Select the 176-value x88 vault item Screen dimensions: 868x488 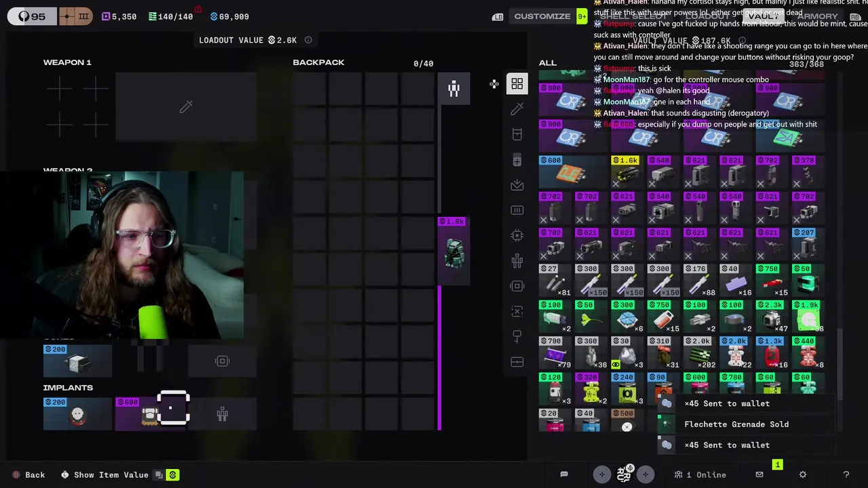[700, 281]
